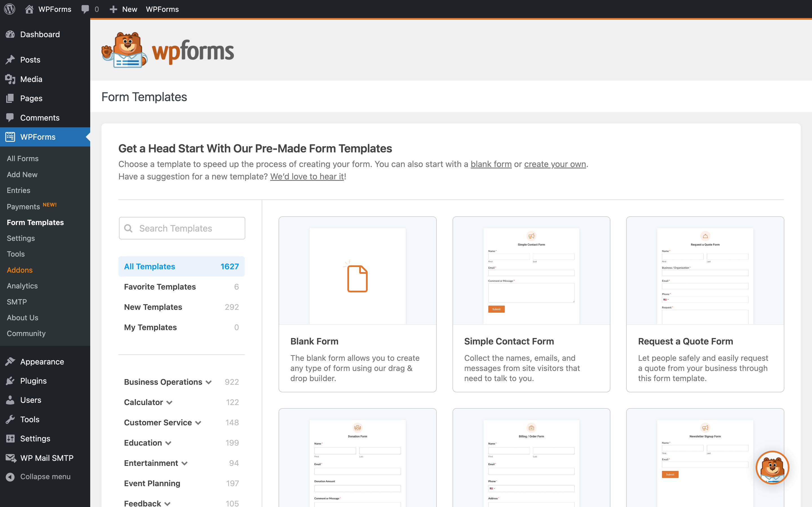Image resolution: width=812 pixels, height=507 pixels.
Task: Select the Appearance paintbrush icon
Action: pos(10,361)
